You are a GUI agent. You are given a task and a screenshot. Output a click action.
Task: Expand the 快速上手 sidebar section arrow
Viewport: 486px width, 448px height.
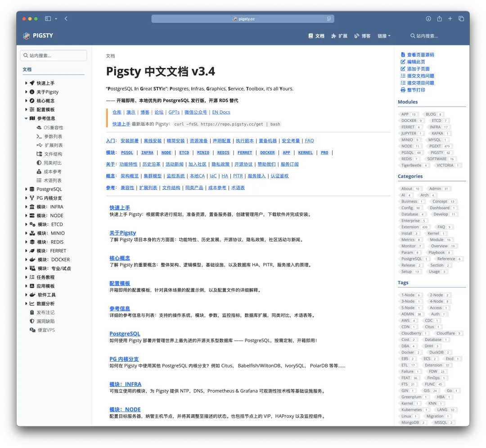pos(26,83)
